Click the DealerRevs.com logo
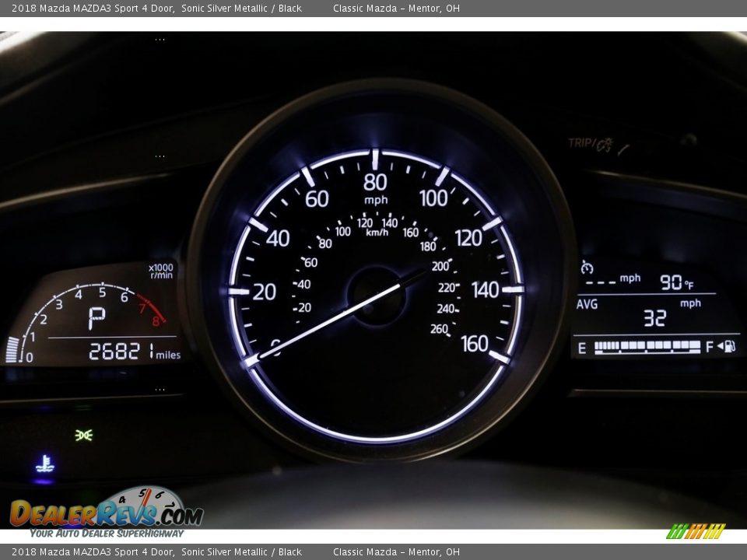Viewport: 747px width, 560px height. pyautogui.click(x=106, y=513)
